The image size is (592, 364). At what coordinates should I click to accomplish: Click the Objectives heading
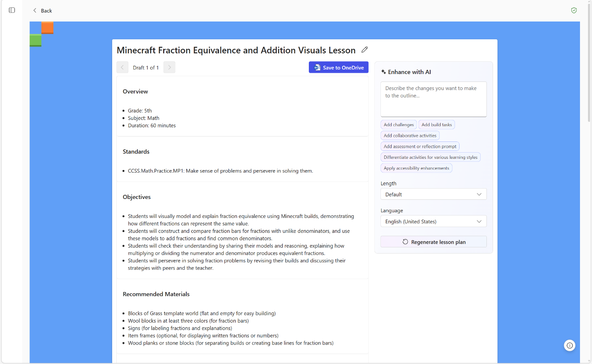[x=137, y=197]
